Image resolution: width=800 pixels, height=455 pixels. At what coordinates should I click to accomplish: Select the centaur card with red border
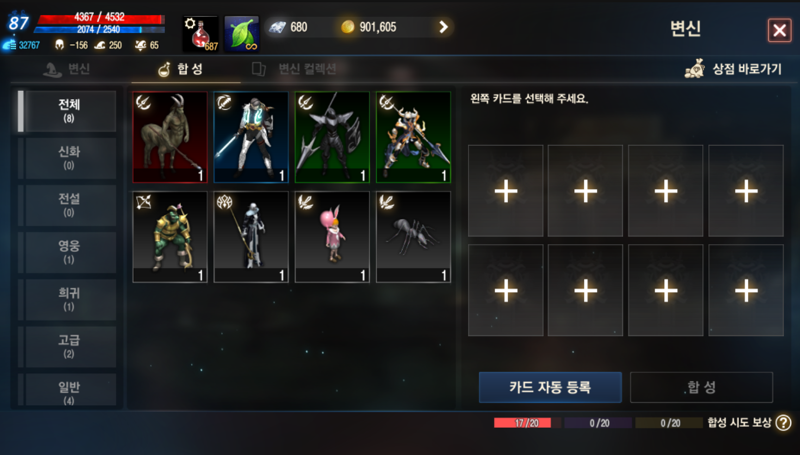(170, 137)
